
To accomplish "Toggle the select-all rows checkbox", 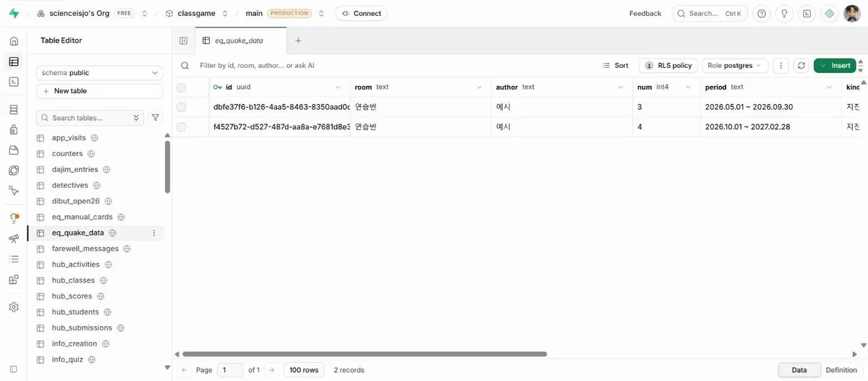I will (182, 87).
